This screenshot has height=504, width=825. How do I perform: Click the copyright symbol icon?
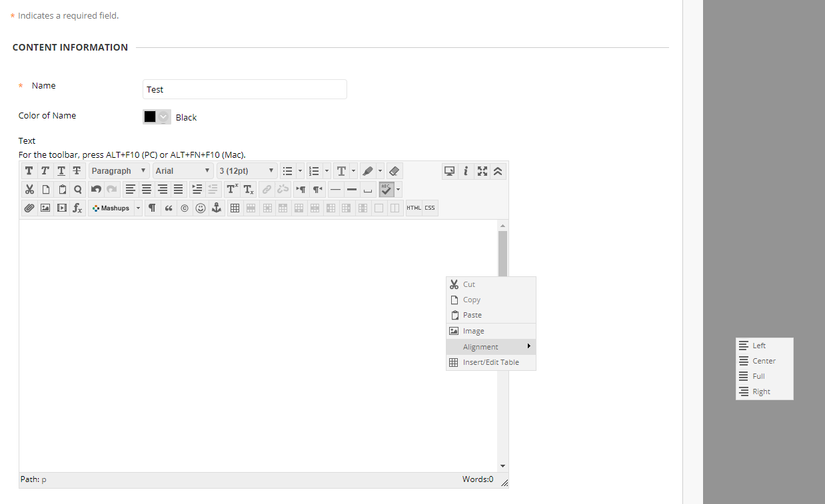184,208
